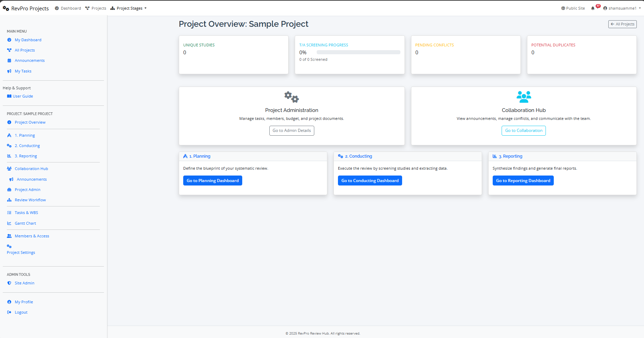Image resolution: width=644 pixels, height=338 pixels.
Task: Click the Gantt Chart icon in sidebar
Action: [9, 223]
